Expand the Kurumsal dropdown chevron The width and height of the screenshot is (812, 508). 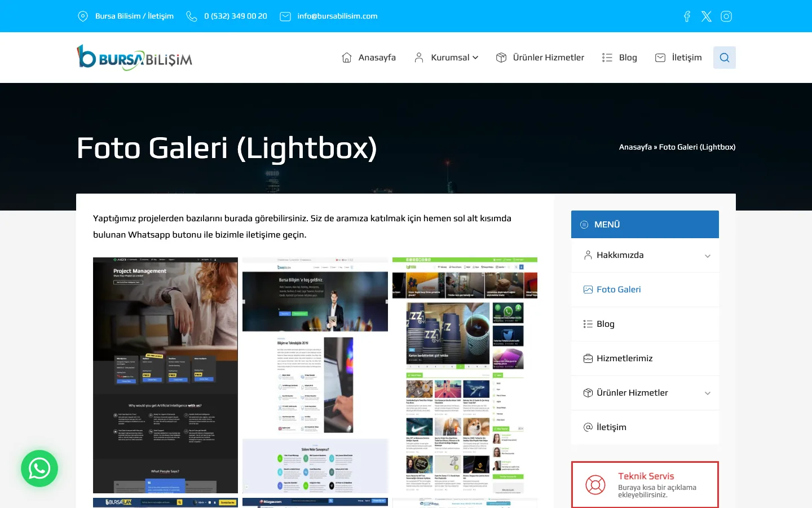pyautogui.click(x=475, y=58)
